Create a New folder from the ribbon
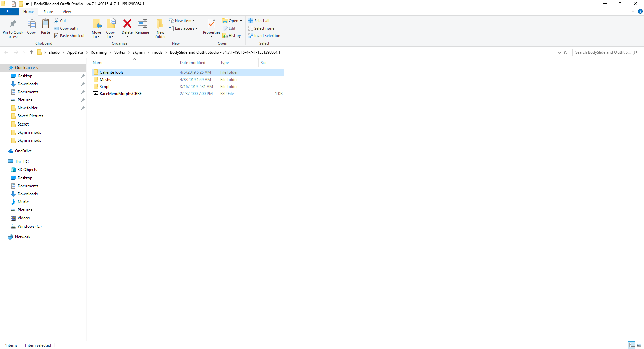This screenshot has height=349, width=644. [160, 29]
